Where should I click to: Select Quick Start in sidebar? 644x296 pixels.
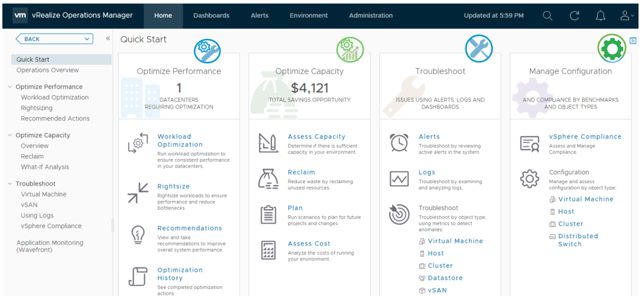[61, 60]
